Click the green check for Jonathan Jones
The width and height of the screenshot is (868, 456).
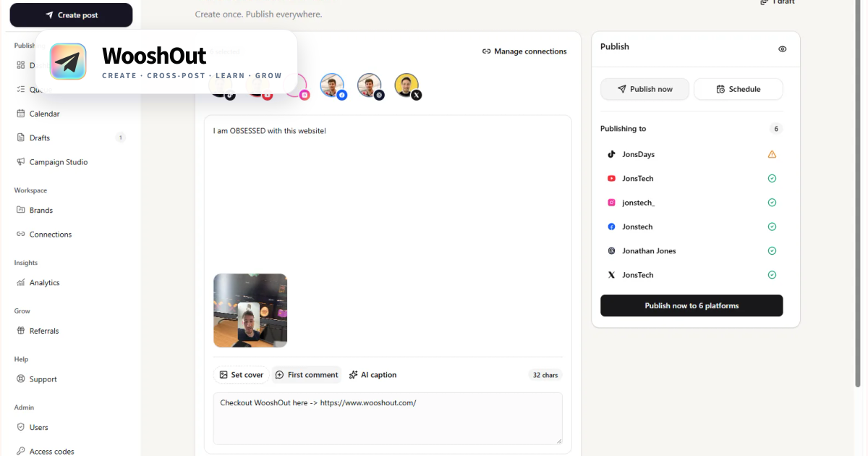(772, 250)
